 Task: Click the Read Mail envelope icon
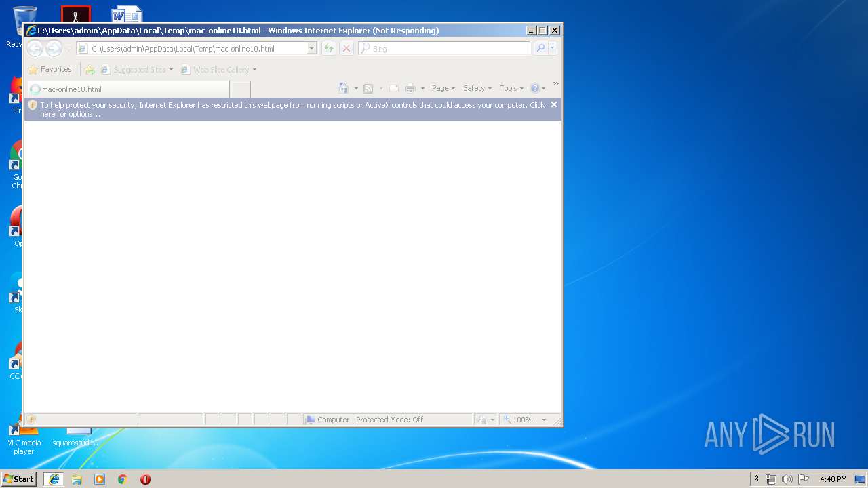coord(393,89)
